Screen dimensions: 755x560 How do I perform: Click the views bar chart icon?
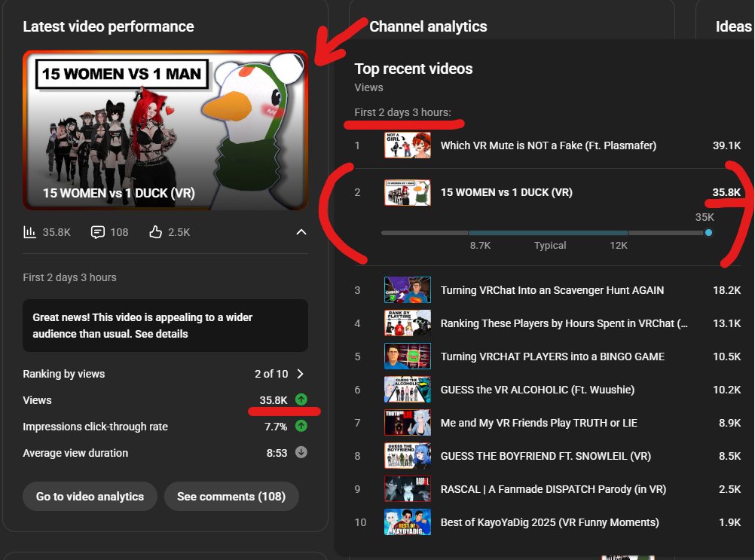(30, 232)
